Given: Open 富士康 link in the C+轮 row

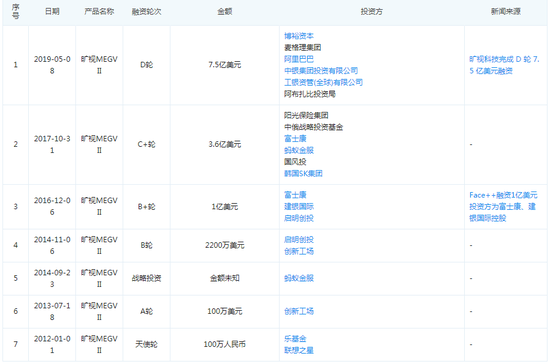Looking at the screenshot, I should click(x=295, y=139).
